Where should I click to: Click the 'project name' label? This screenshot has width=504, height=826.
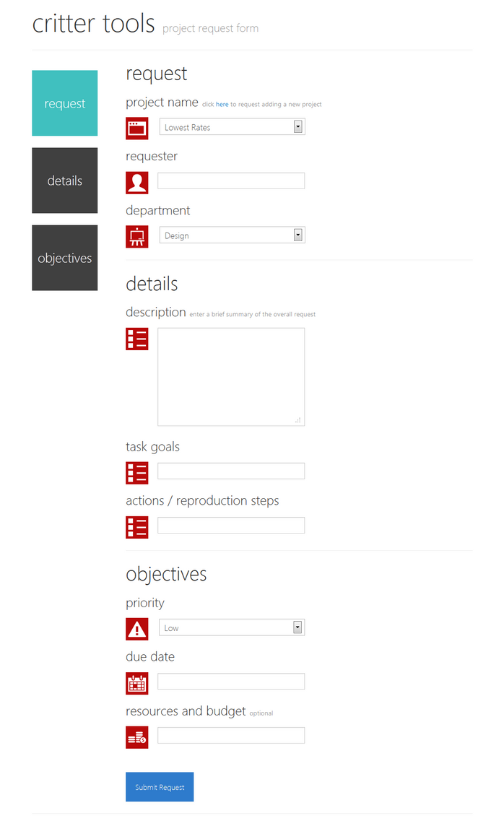pyautogui.click(x=162, y=103)
